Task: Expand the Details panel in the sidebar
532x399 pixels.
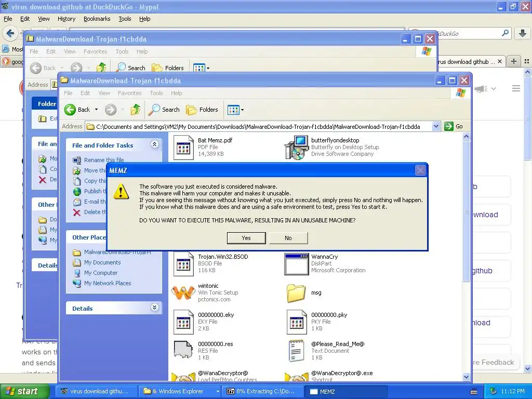Action: tap(154, 308)
